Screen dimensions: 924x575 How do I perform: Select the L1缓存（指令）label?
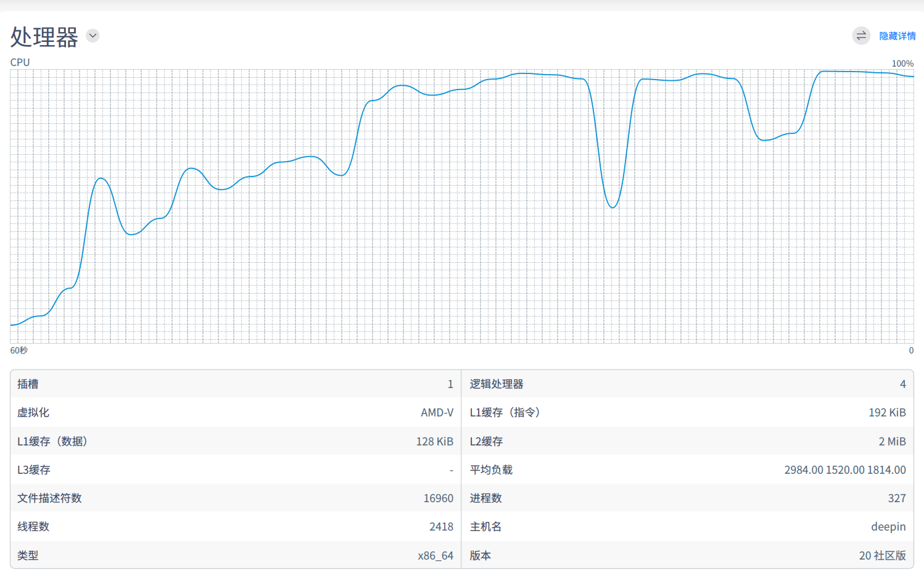click(x=505, y=412)
